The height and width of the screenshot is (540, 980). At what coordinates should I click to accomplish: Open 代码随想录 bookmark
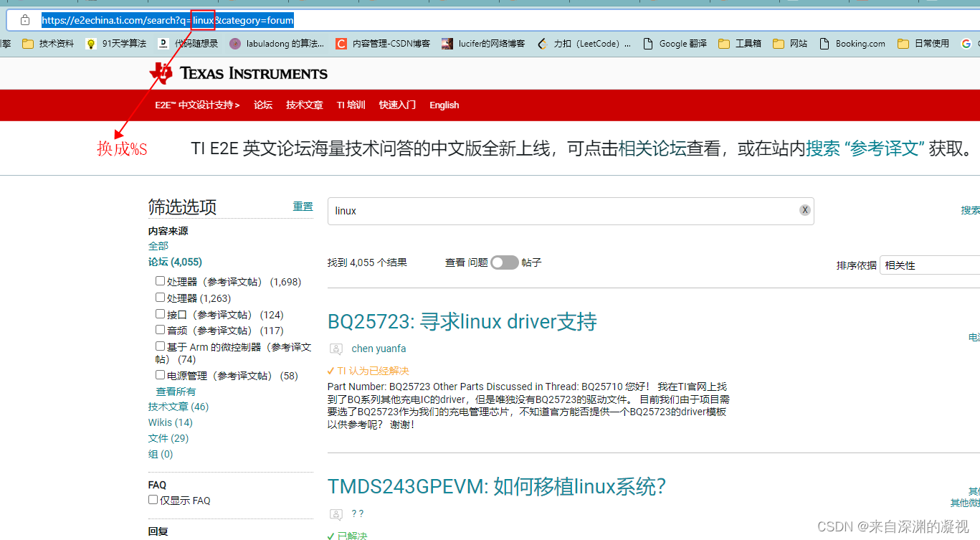[188, 44]
